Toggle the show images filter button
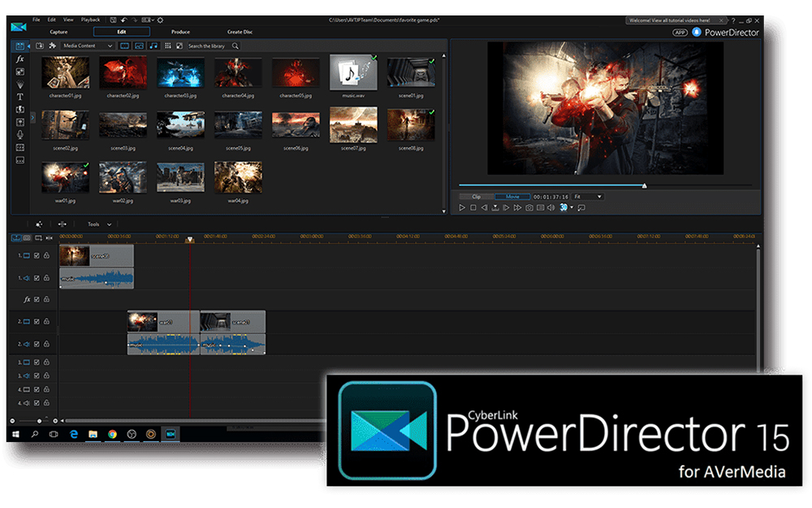812x508 pixels. tap(140, 46)
